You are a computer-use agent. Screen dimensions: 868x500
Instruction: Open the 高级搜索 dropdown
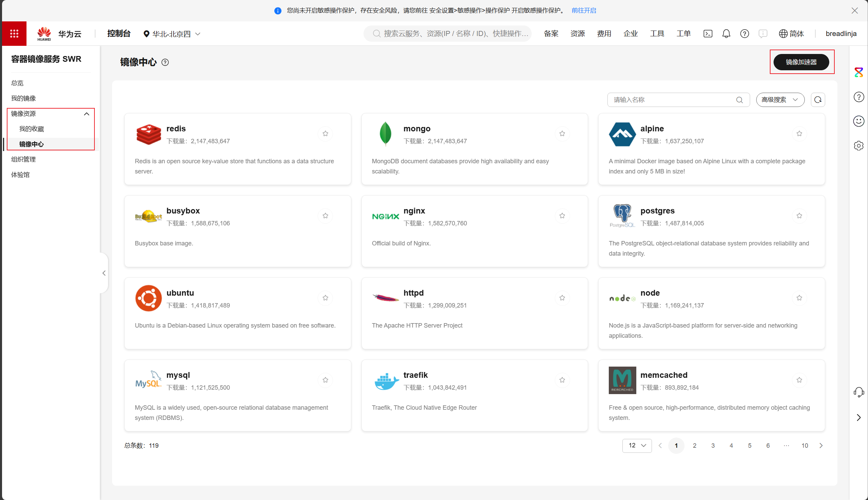[780, 100]
